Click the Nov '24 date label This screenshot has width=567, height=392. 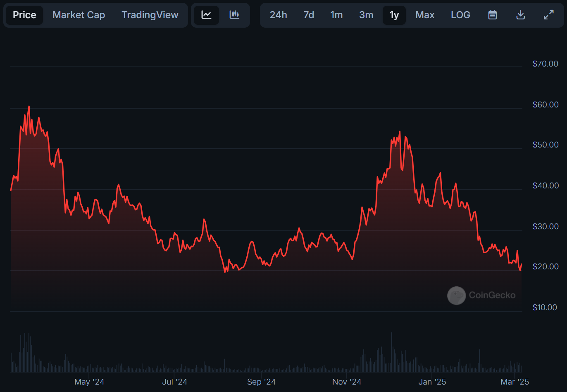click(x=347, y=382)
